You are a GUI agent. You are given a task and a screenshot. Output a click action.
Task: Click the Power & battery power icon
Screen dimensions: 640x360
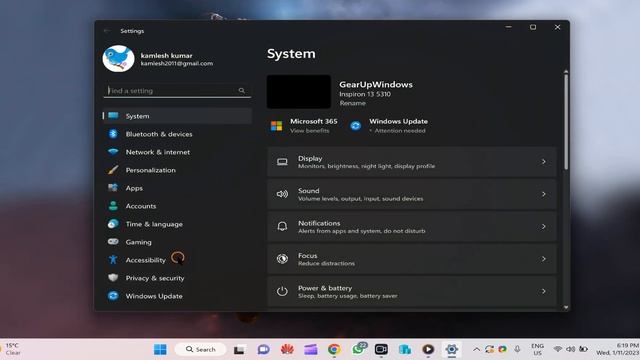282,291
